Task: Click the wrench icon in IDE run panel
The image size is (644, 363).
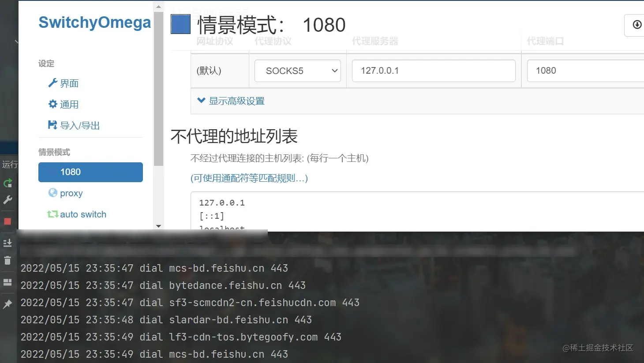Action: tap(7, 200)
